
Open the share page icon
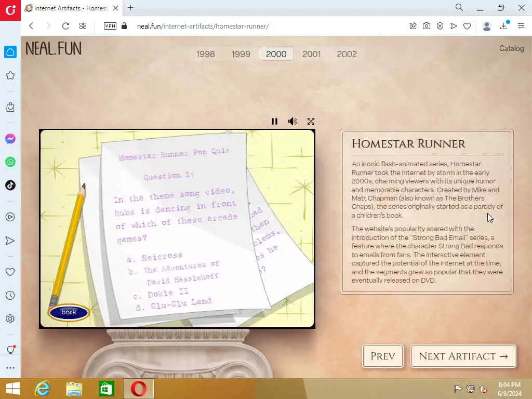pyautogui.click(x=413, y=26)
